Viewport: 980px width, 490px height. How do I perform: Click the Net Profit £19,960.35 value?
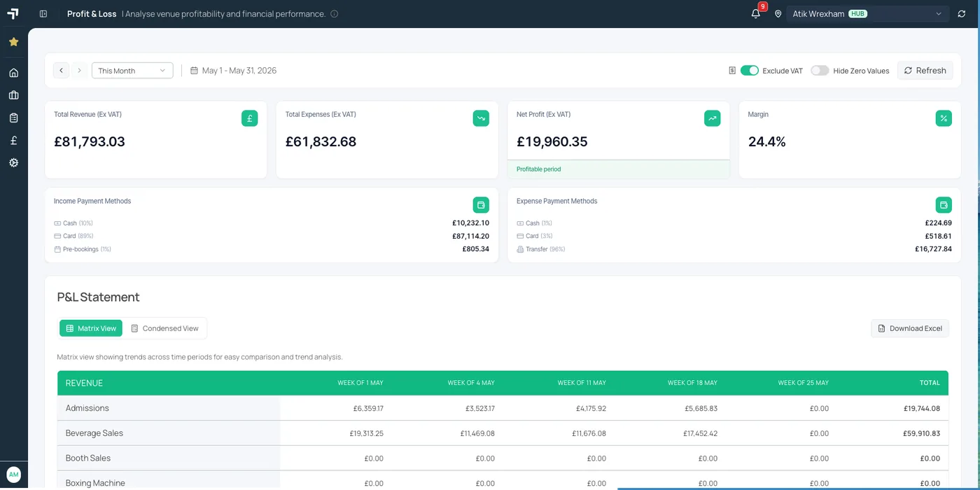[552, 141]
